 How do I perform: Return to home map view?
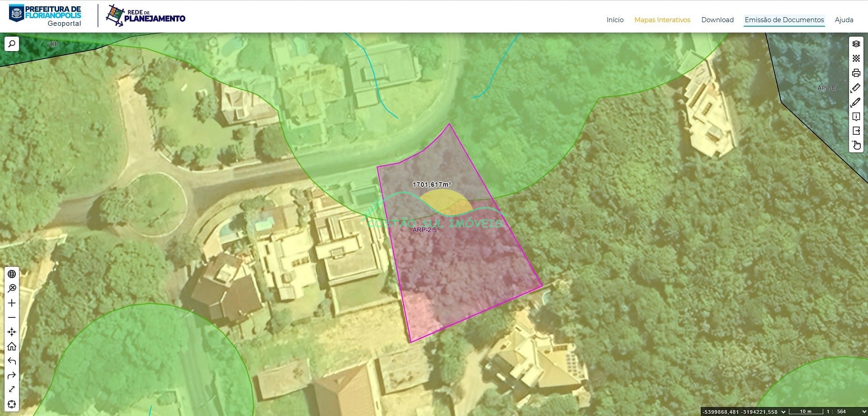point(12,346)
